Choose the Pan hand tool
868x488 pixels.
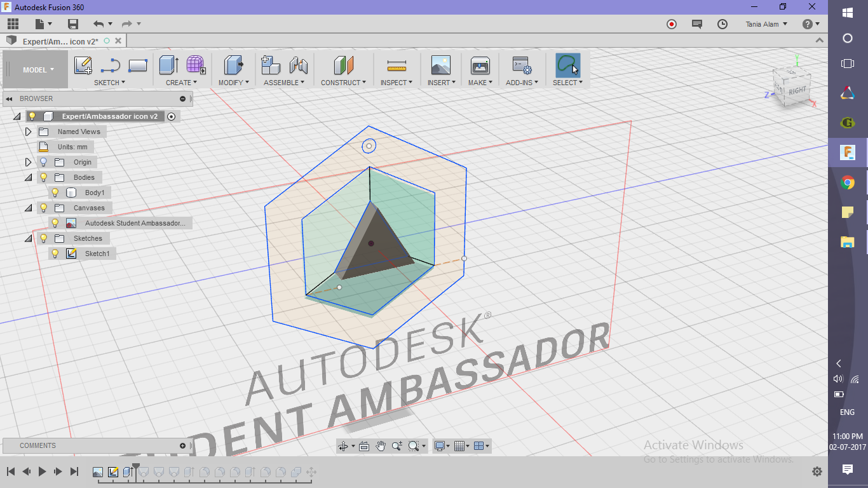point(381,446)
